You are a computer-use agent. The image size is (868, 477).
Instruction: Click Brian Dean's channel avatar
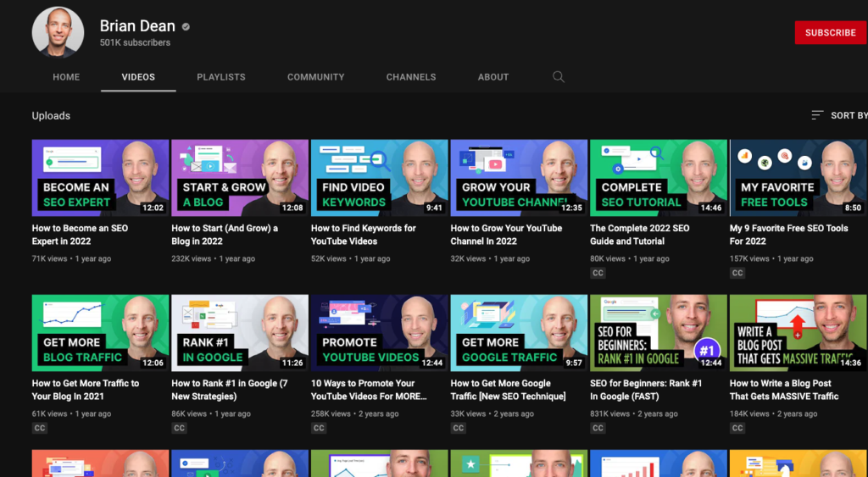[58, 32]
